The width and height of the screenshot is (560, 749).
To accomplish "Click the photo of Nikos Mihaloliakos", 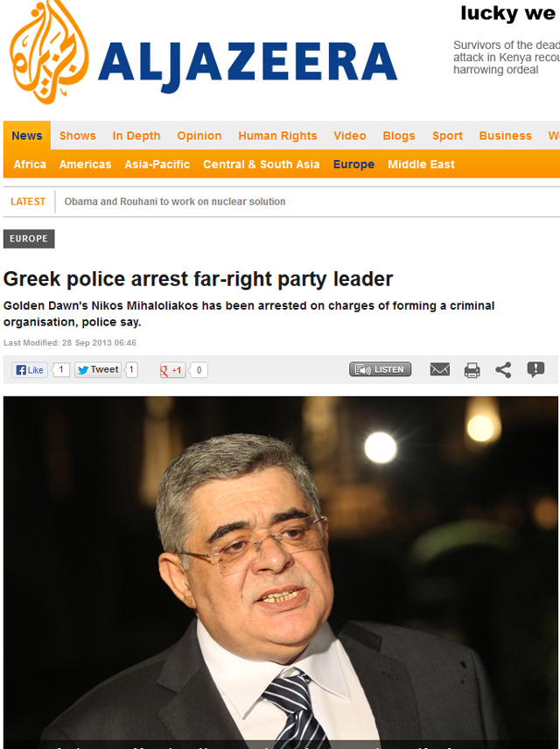I will coord(281,572).
